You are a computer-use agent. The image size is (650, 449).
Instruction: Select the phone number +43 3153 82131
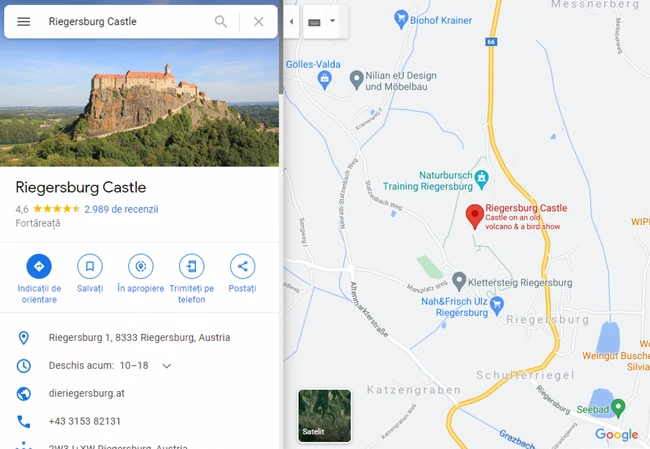85,421
